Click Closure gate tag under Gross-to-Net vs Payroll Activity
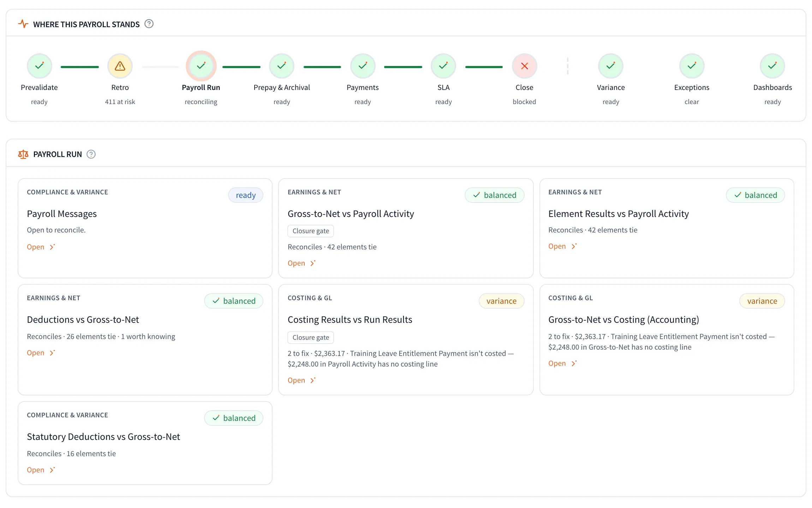The height and width of the screenshot is (508, 812). [311, 231]
